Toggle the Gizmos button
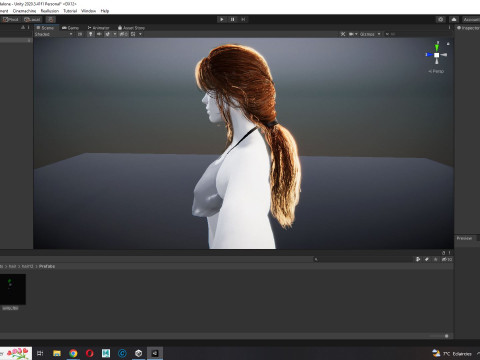The image size is (480, 360). [x=367, y=34]
